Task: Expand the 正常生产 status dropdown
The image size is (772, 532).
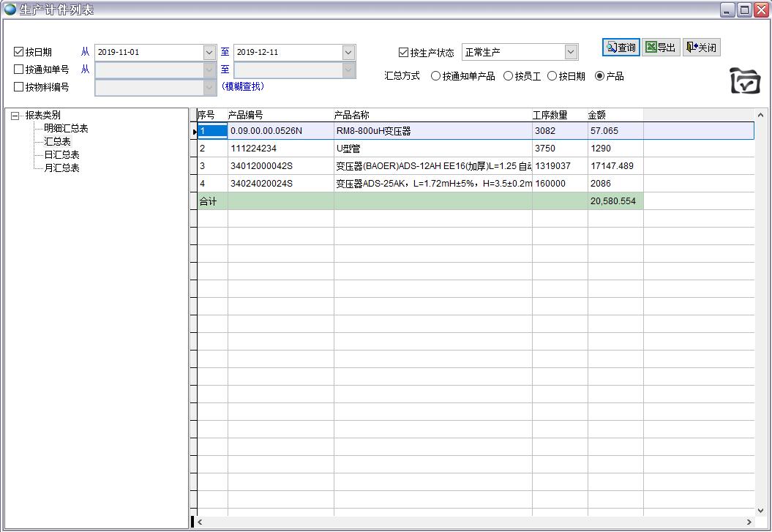Action: pyautogui.click(x=571, y=53)
